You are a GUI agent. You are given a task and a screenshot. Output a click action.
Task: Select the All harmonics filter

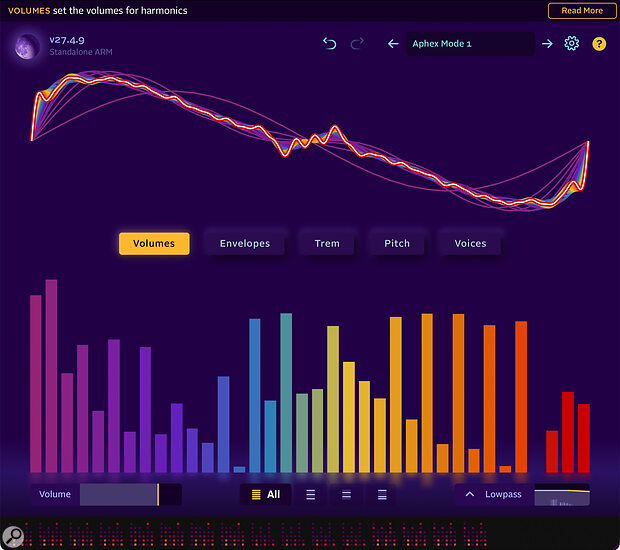tap(266, 494)
